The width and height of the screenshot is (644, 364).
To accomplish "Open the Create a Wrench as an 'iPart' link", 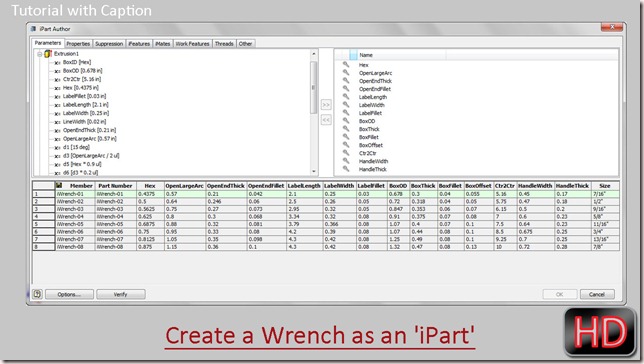I will pos(320,336).
